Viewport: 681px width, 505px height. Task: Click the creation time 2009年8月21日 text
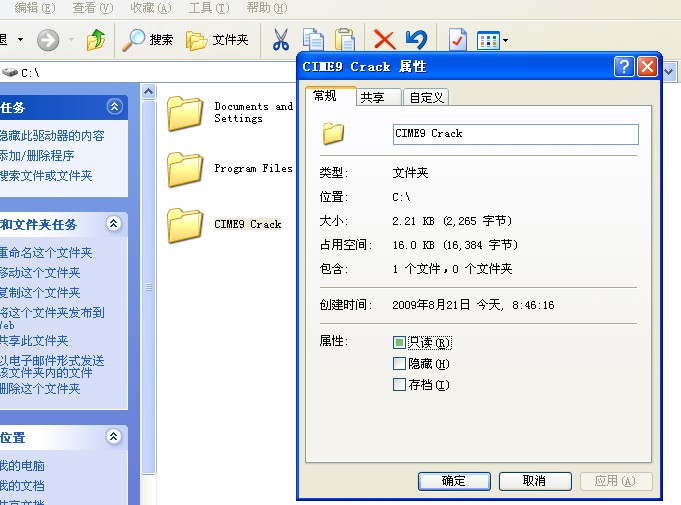coord(473,305)
